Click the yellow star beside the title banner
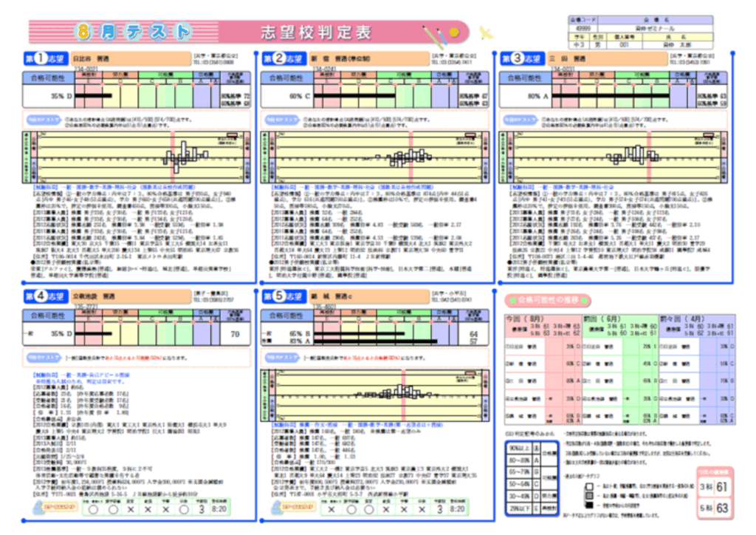The height and width of the screenshot is (535, 756). pos(485,33)
